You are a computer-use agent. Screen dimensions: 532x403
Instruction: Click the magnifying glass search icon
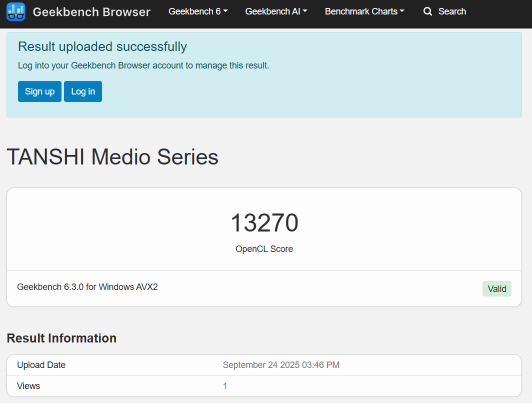pos(427,11)
